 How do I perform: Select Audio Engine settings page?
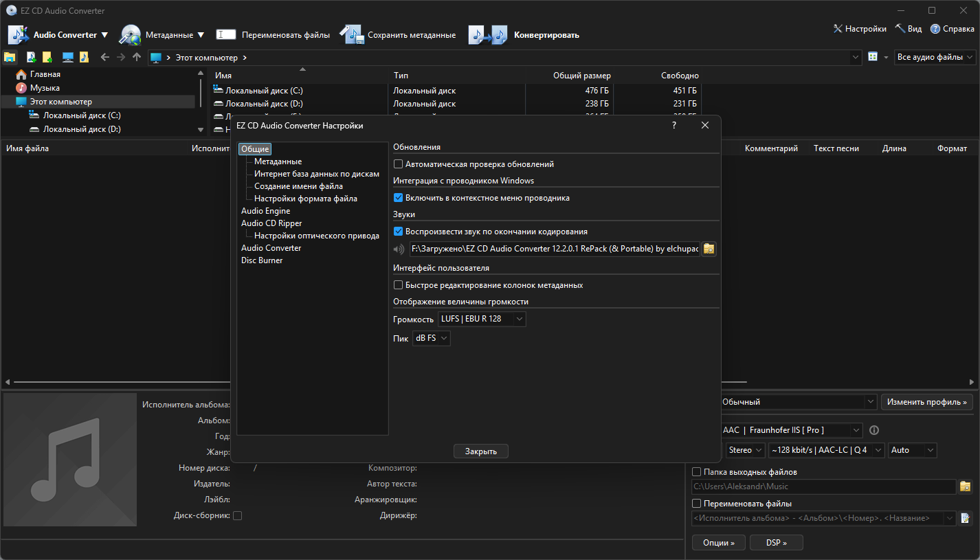[265, 211]
